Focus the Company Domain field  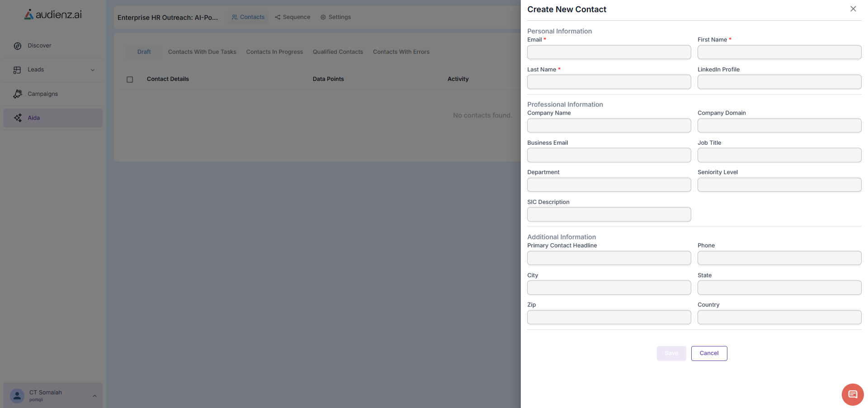[779, 125]
